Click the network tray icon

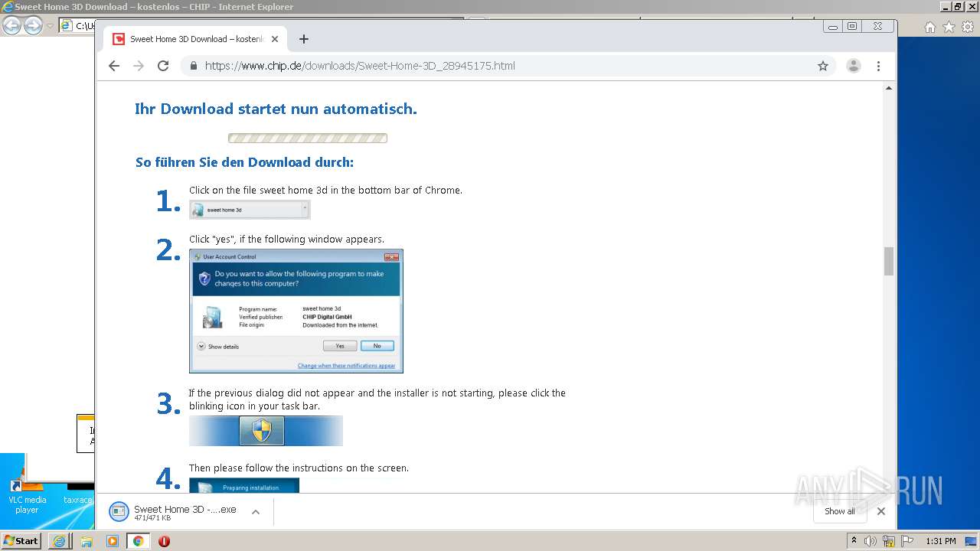(x=889, y=541)
